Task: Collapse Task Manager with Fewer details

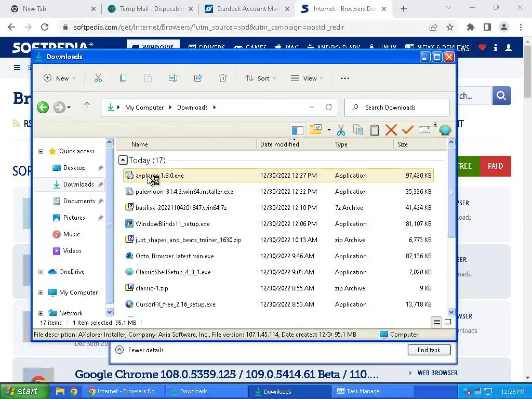Action: point(140,350)
